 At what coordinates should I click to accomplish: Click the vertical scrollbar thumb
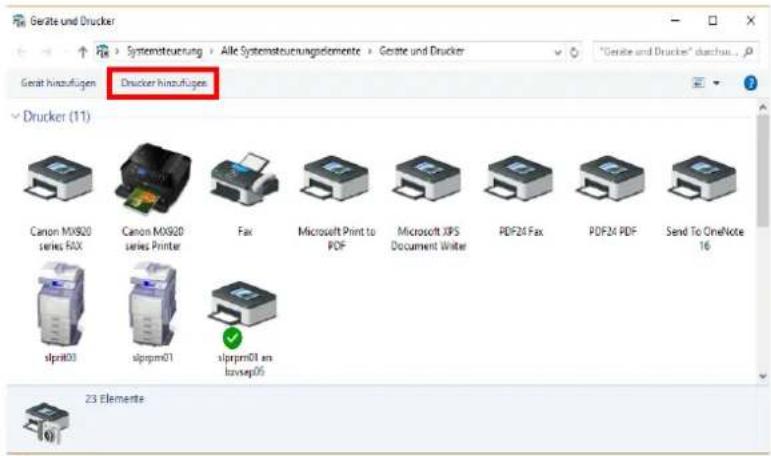pos(763,170)
